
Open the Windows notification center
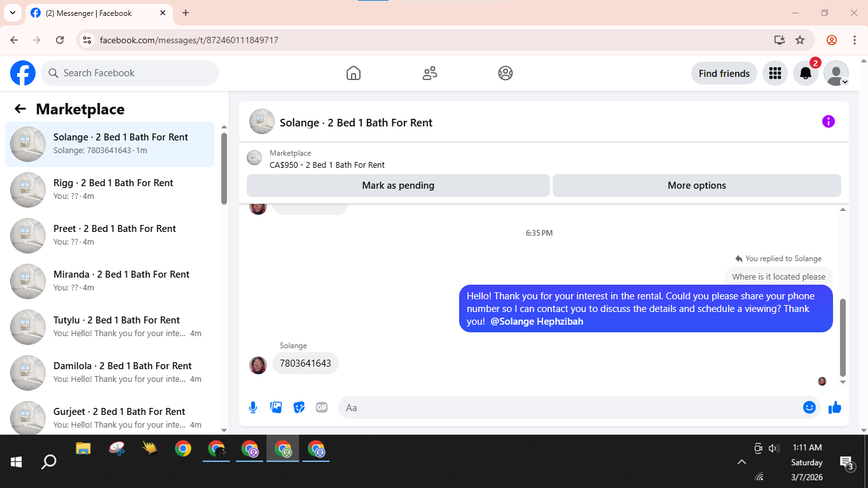tap(846, 462)
